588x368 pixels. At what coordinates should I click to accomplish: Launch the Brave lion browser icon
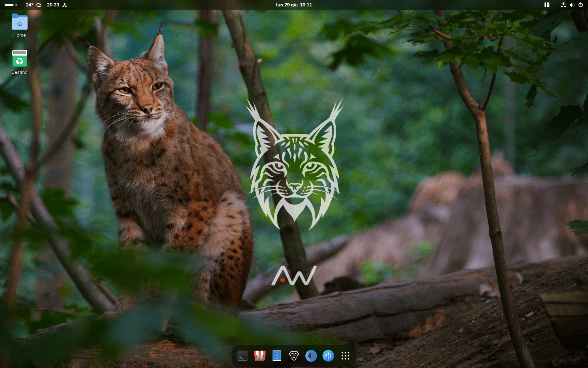pos(294,356)
